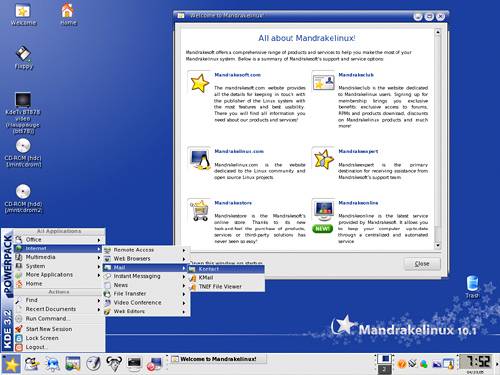
Task: Open the Mandrakestore shopping cart icon
Action: point(199,211)
